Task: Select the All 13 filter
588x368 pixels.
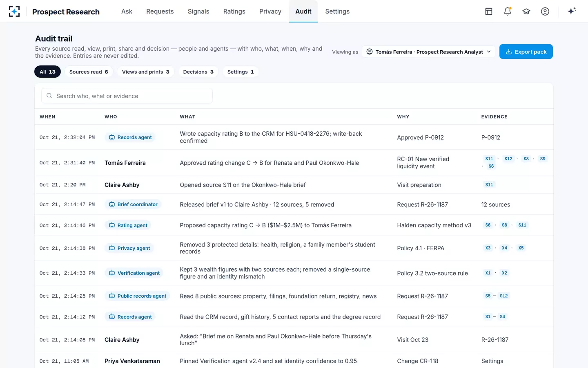Action: coord(47,72)
